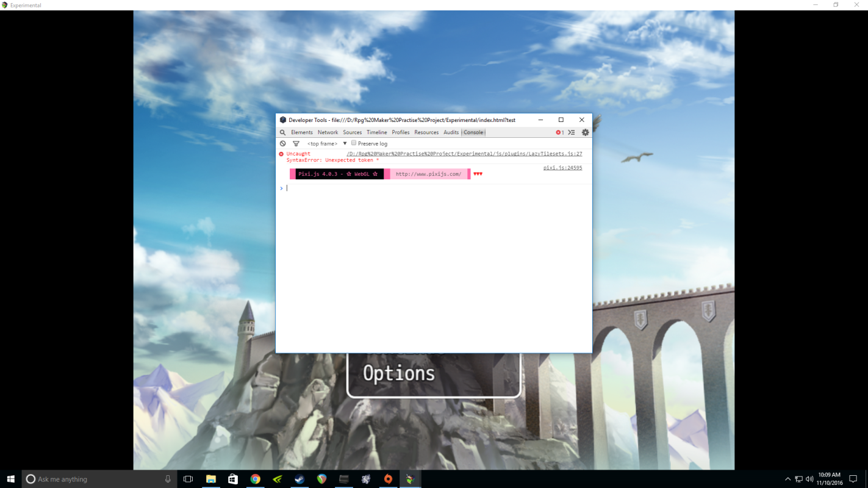Open Steam from taskbar

click(x=299, y=479)
